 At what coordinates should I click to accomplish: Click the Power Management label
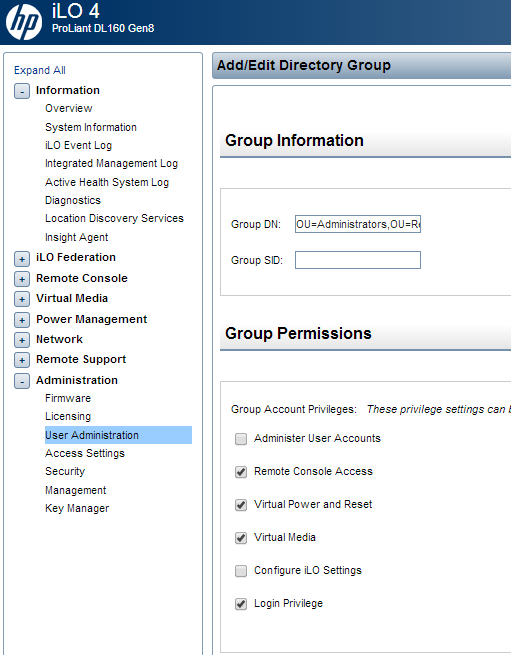pos(92,319)
